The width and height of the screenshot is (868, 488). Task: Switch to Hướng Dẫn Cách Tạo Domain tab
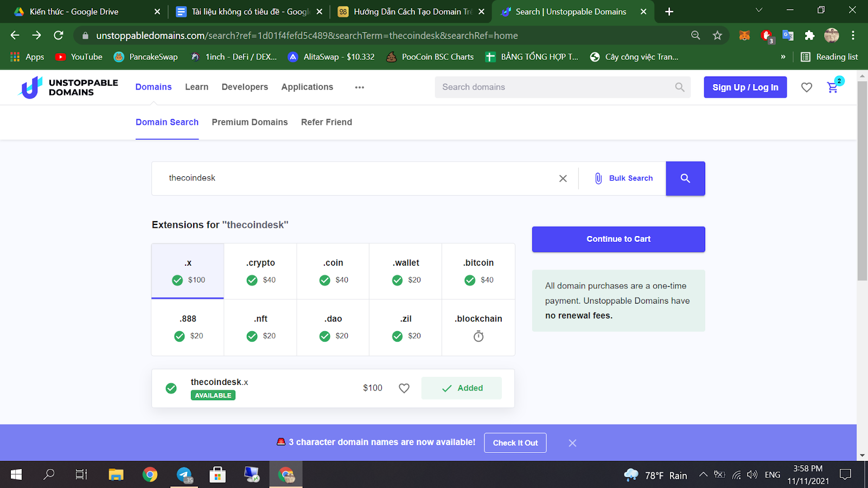(x=410, y=11)
